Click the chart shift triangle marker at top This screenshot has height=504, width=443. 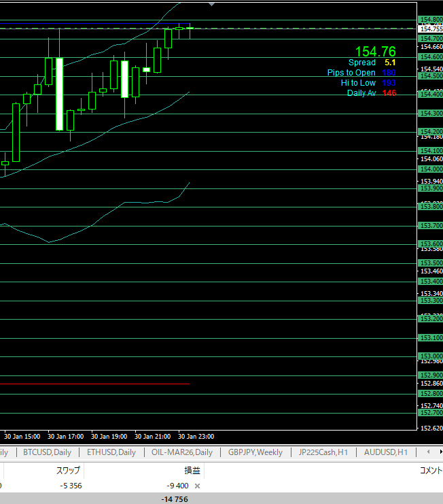[212, 4]
